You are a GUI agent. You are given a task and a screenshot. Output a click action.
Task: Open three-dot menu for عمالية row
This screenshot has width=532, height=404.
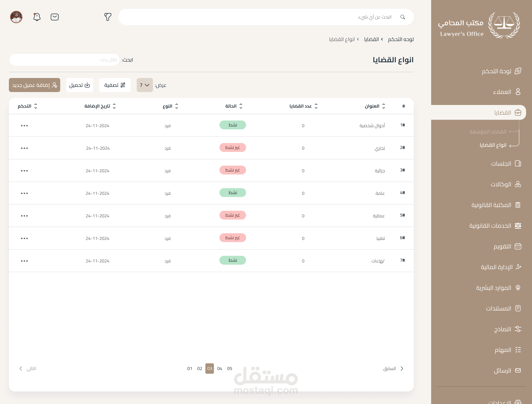point(24,216)
